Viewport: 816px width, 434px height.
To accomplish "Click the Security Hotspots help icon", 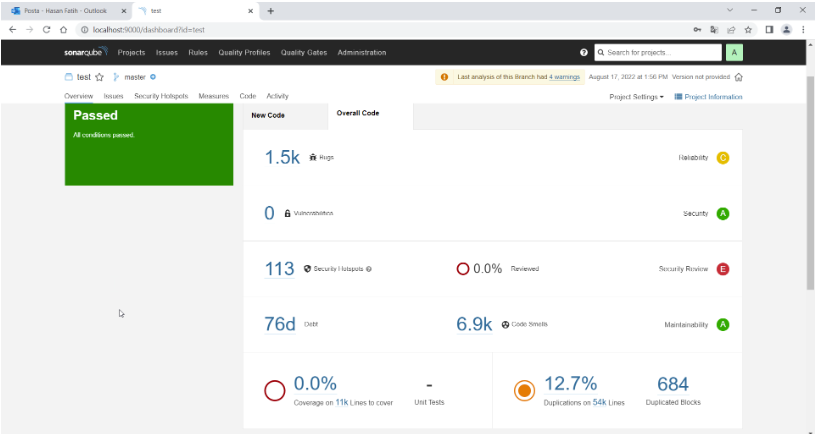I will (369, 269).
